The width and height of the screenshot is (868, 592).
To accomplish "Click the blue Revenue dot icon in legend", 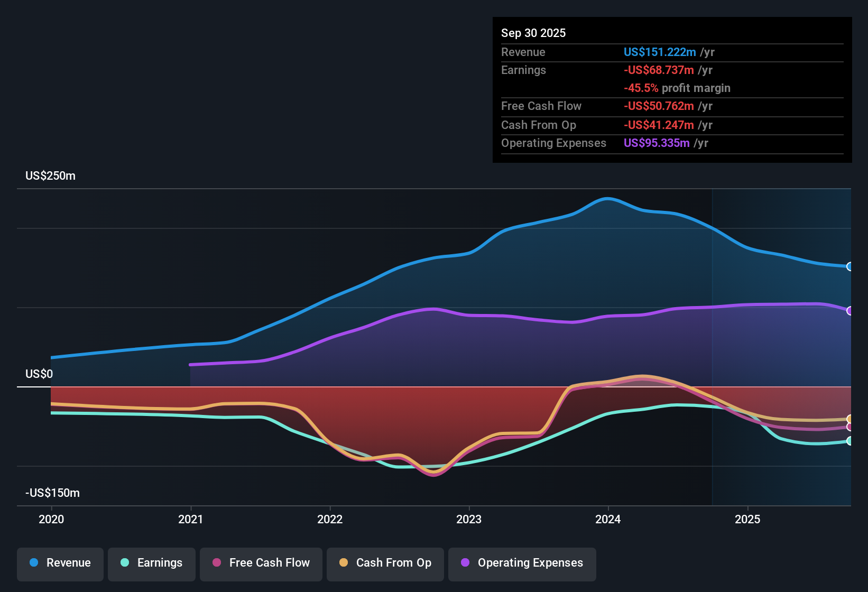I will point(34,563).
